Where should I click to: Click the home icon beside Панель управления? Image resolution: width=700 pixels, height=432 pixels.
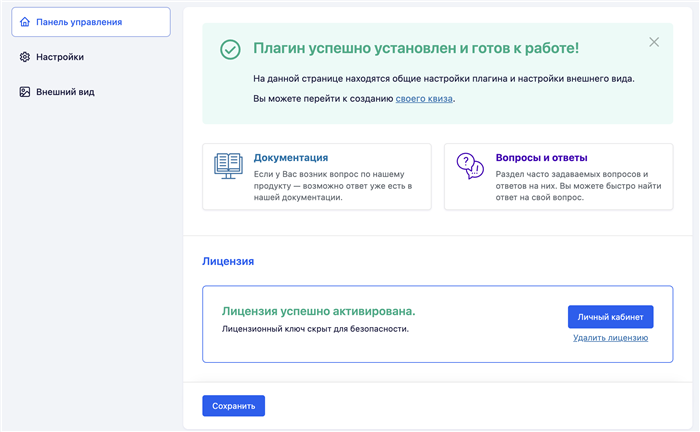tap(25, 22)
